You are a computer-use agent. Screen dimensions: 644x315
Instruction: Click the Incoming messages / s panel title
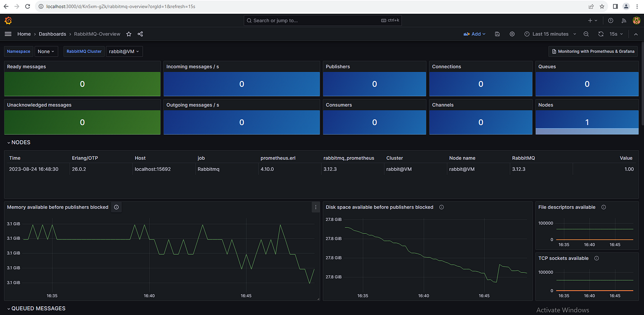click(193, 67)
